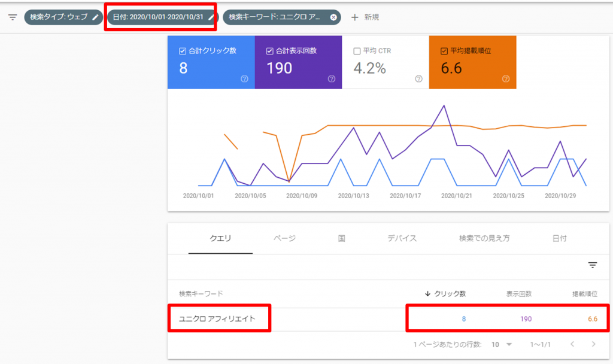Remove the 検索キーワード filter chip
The image size is (613, 364).
(333, 17)
